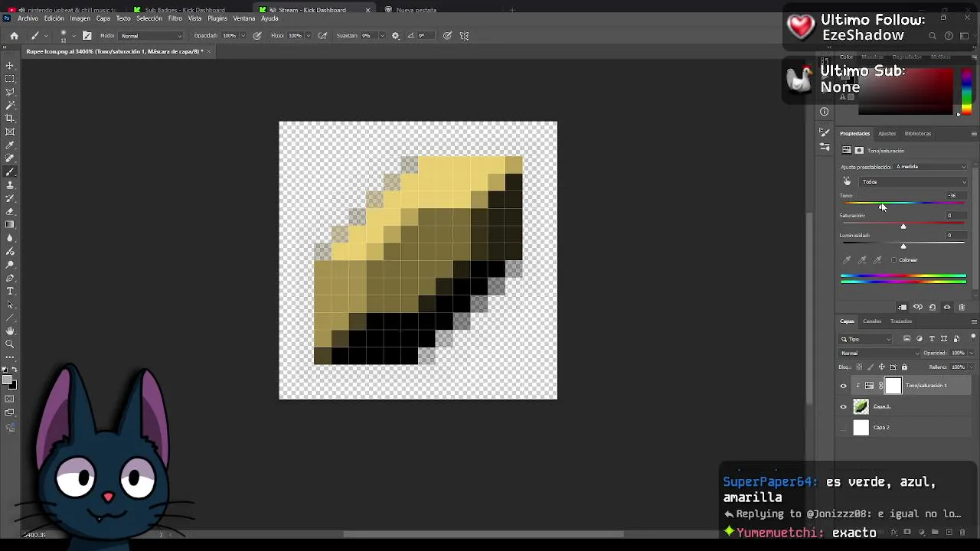Select the Blur tool
The image size is (980, 551).
pyautogui.click(x=10, y=238)
